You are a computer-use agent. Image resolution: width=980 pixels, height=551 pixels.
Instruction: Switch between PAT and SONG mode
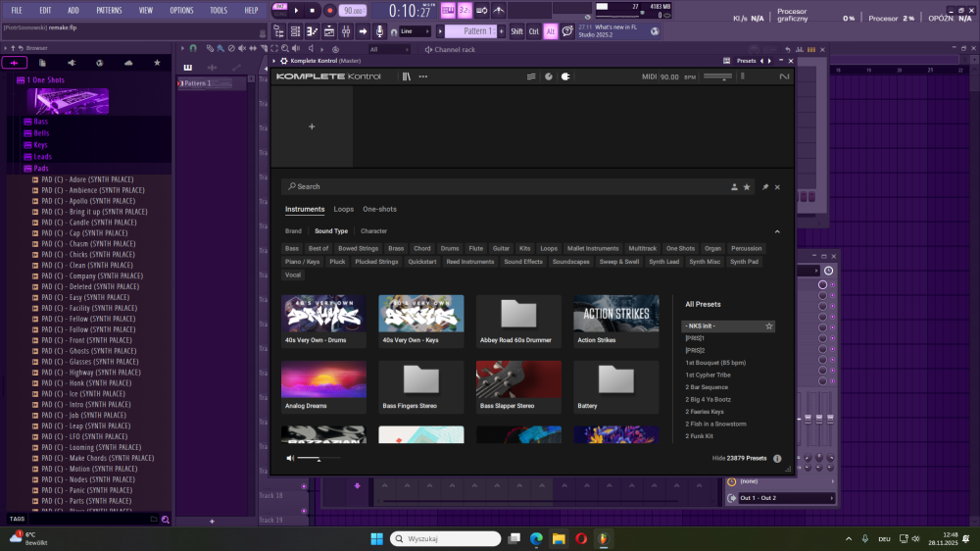pos(279,10)
